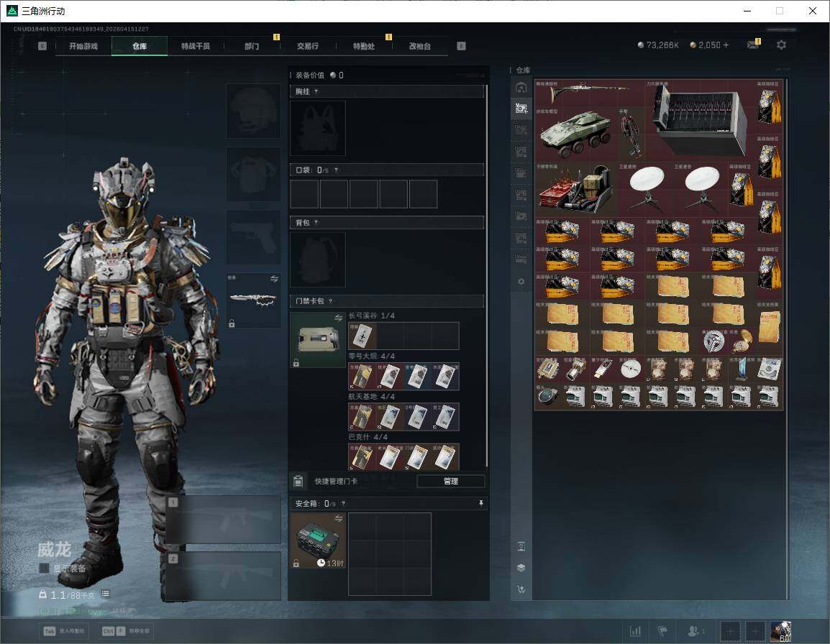This screenshot has width=830, height=644.
Task: Show help for 胸挂 question mark
Action: point(316,91)
